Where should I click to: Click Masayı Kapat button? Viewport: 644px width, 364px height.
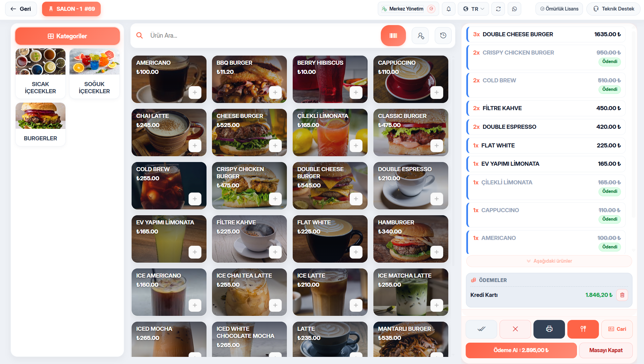[x=606, y=350]
